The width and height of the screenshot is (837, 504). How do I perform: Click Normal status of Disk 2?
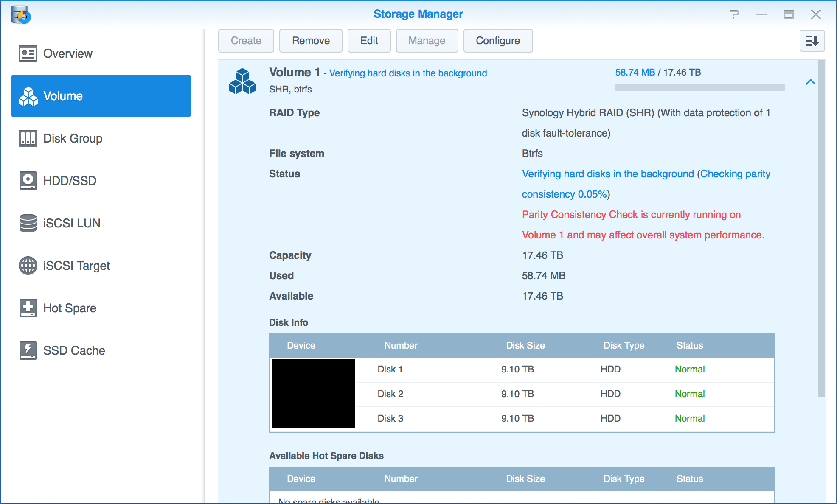click(690, 394)
